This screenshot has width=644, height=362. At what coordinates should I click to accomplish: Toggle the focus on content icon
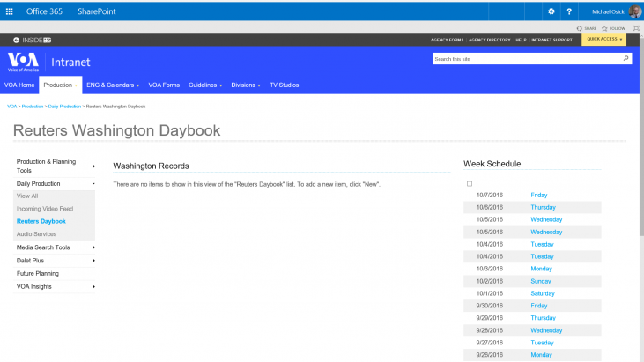click(x=635, y=28)
